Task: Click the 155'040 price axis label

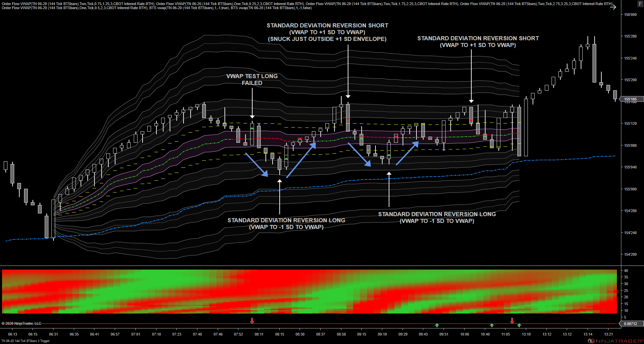Action: tap(630, 167)
